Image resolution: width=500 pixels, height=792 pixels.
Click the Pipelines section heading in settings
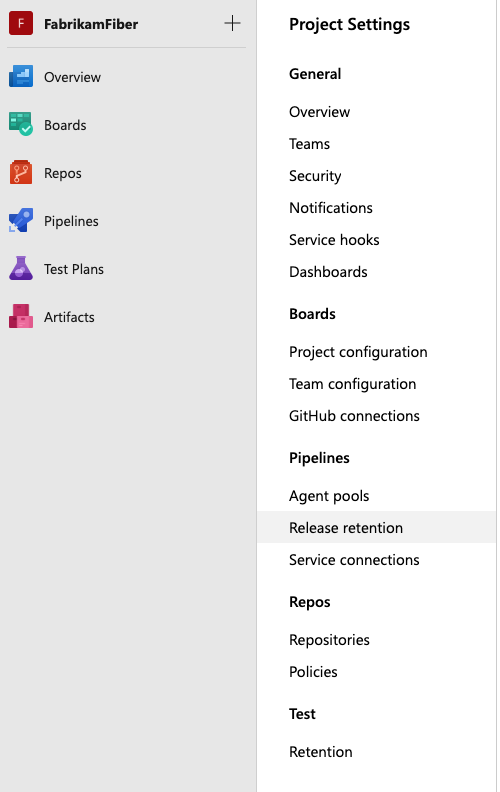coord(319,458)
